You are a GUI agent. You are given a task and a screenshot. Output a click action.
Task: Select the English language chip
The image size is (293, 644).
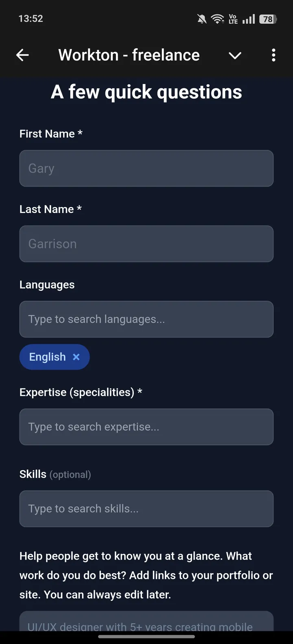(48, 357)
